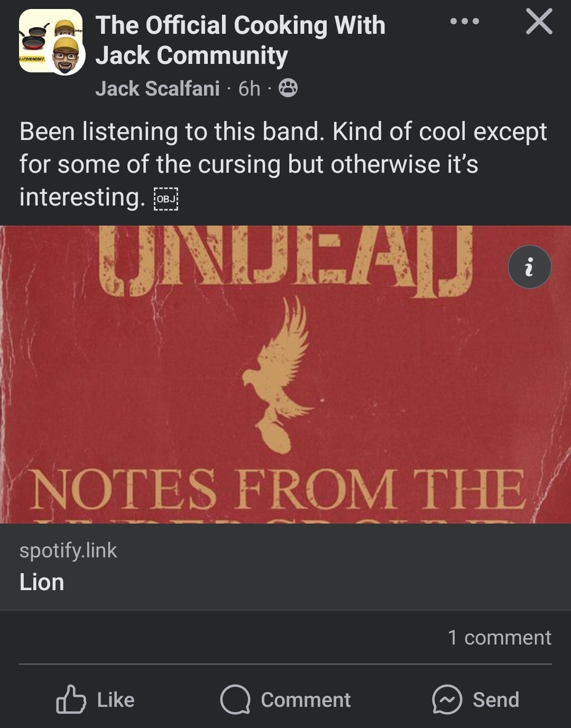The height and width of the screenshot is (728, 571).
Task: Tap the thumbs-up icon
Action: [71, 699]
